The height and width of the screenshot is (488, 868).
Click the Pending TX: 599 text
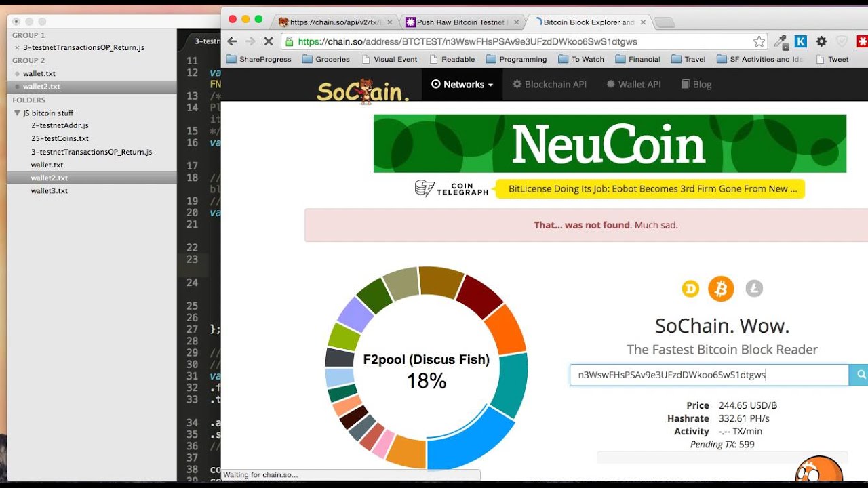722,445
